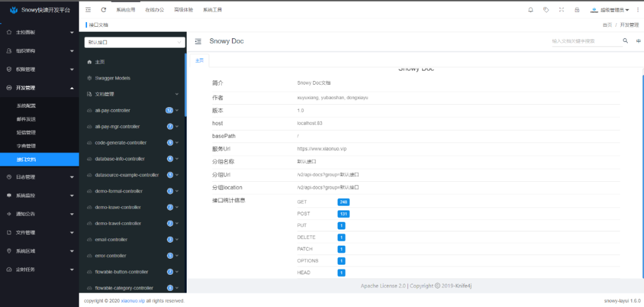Image resolution: width=644 pixels, height=307 pixels.
Task: Click the 文件管理 file icon
Action: point(9,232)
